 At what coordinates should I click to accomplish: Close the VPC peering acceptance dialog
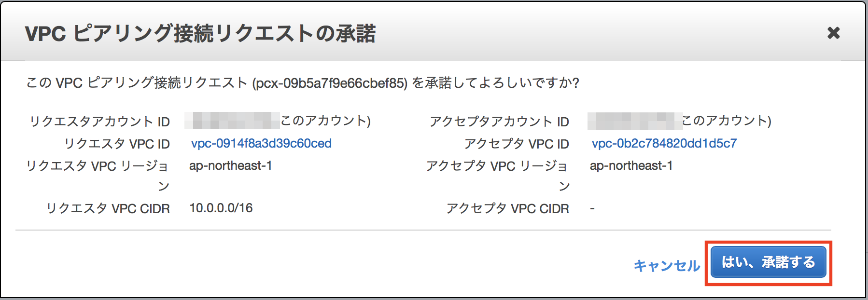(x=833, y=34)
